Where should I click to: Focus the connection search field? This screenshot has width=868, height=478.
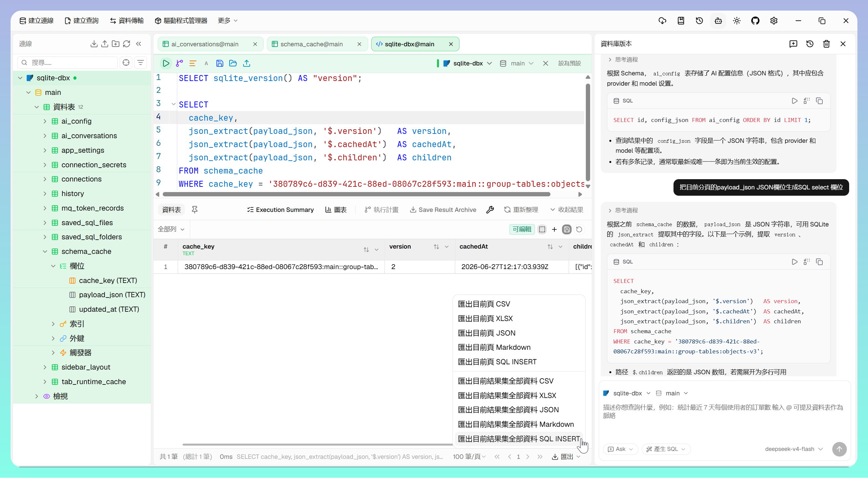67,62
